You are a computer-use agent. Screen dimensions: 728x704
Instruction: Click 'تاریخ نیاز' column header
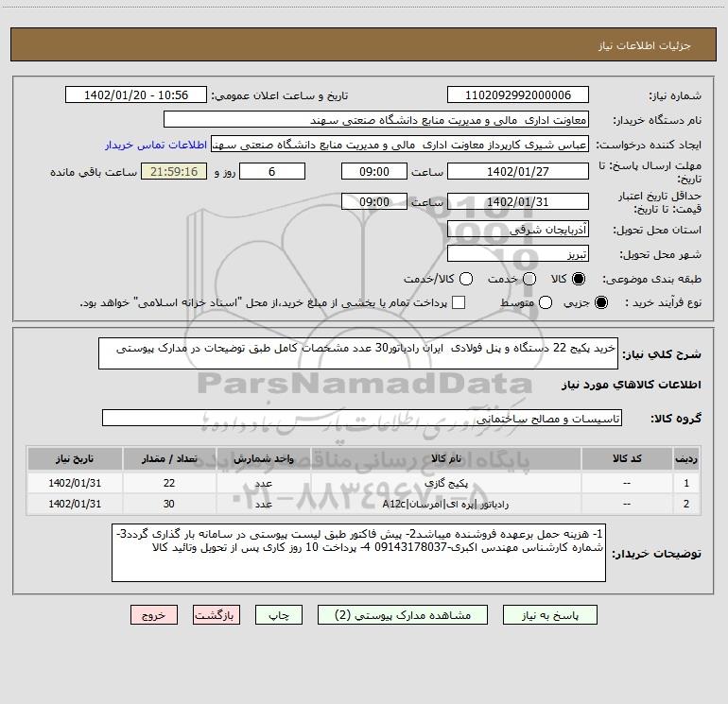pyautogui.click(x=75, y=458)
